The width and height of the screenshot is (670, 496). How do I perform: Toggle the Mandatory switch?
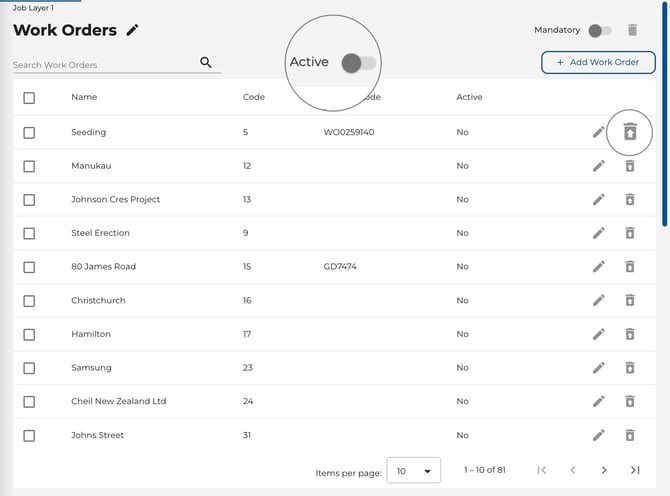tap(599, 31)
